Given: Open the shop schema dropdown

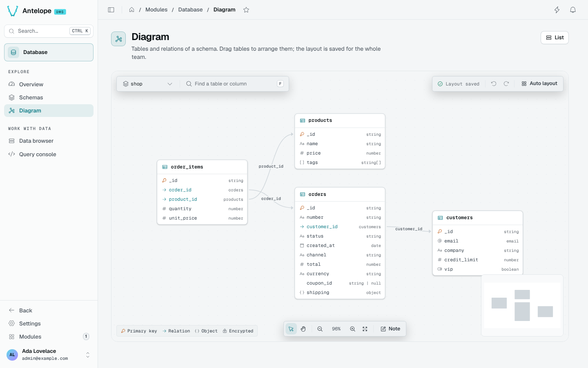Looking at the screenshot, I should (148, 84).
